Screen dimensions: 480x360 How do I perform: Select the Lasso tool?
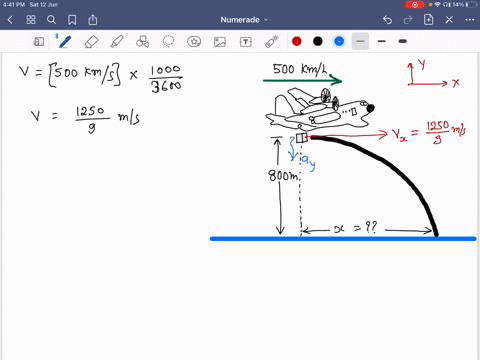tap(168, 42)
